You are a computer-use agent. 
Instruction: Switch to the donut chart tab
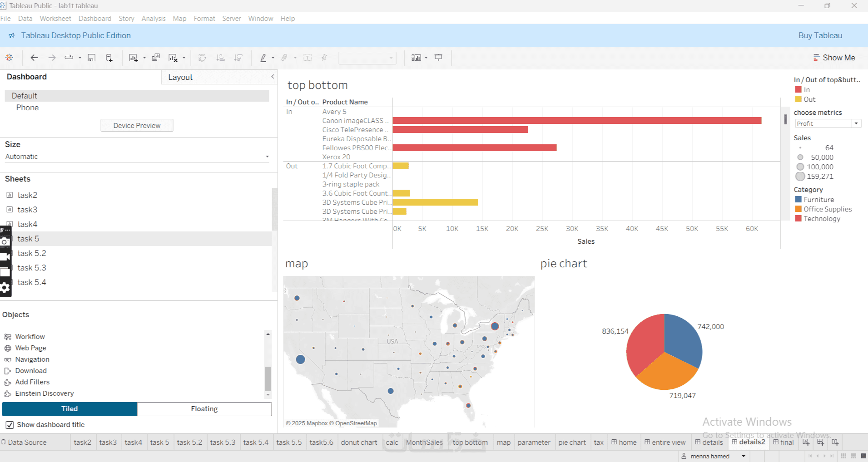coord(359,442)
